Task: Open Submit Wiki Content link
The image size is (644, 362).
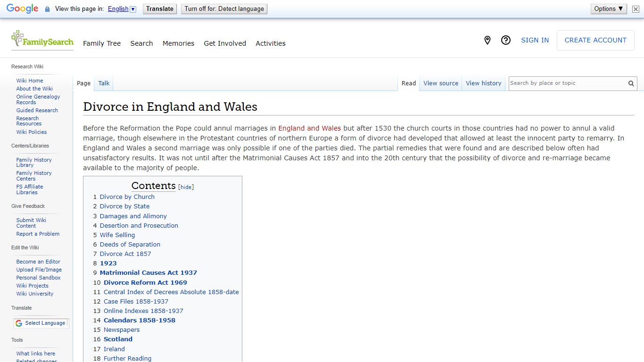Action: click(31, 223)
